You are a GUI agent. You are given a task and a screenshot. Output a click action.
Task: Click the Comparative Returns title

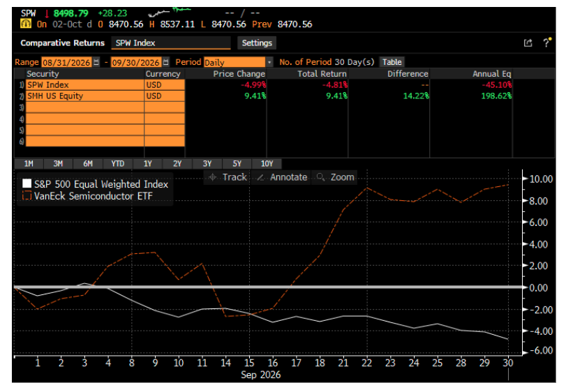click(62, 43)
